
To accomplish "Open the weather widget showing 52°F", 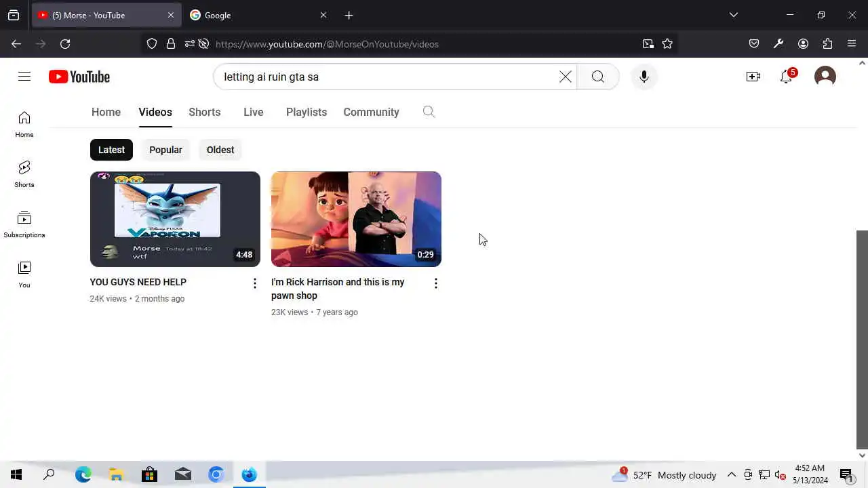I will click(665, 475).
